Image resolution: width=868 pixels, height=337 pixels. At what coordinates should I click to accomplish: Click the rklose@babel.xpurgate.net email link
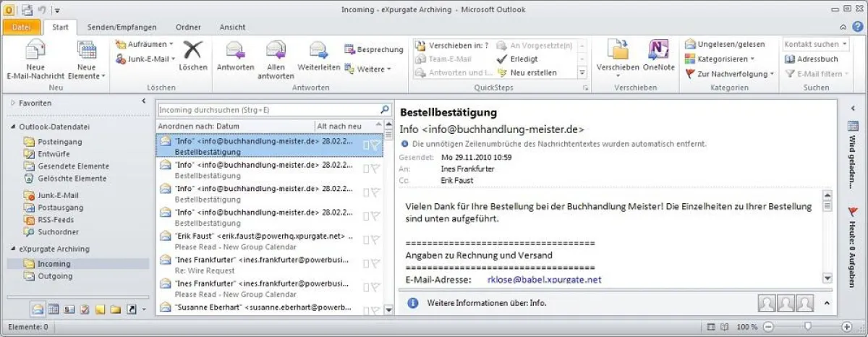pyautogui.click(x=544, y=279)
